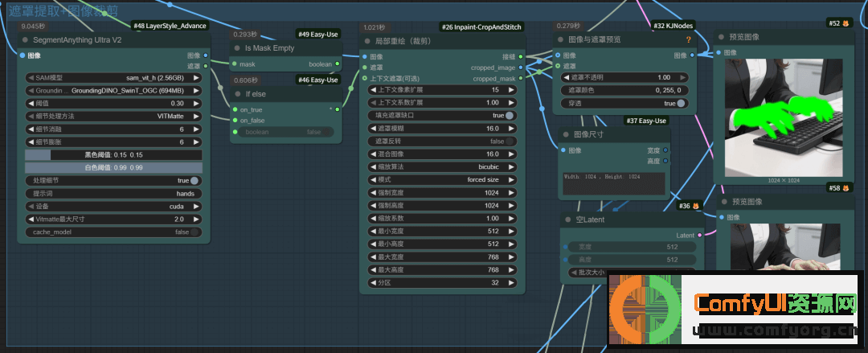The image size is (868, 353).
Task: Click the Vitmatte最大尺寸 2.0 value
Action: [x=178, y=219]
